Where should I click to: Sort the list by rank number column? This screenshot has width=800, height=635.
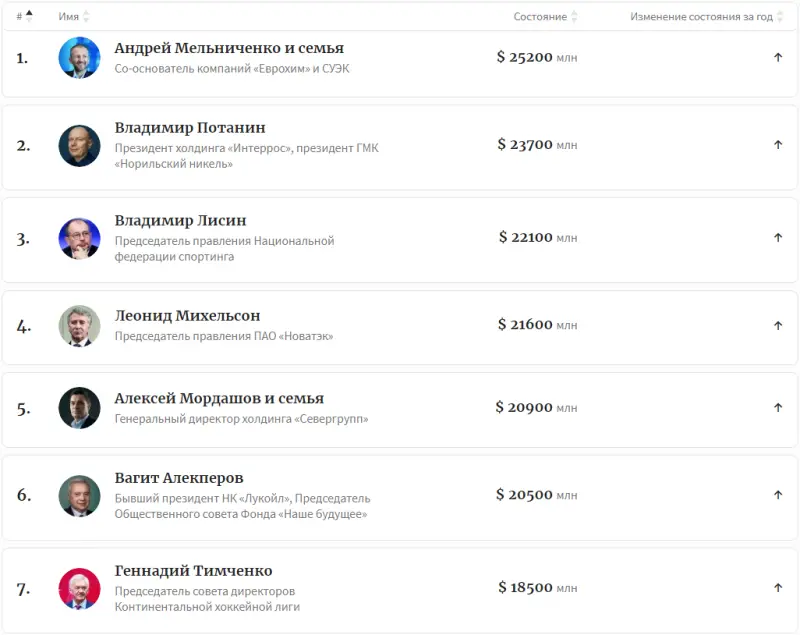pos(24,17)
